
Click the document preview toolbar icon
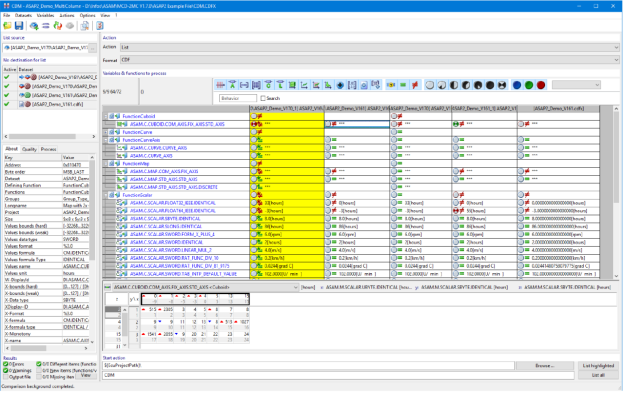tap(85, 26)
